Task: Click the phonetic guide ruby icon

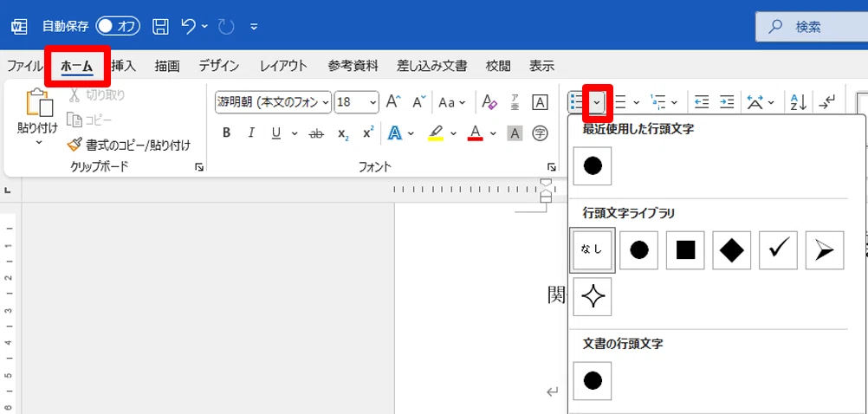Action: (515, 102)
